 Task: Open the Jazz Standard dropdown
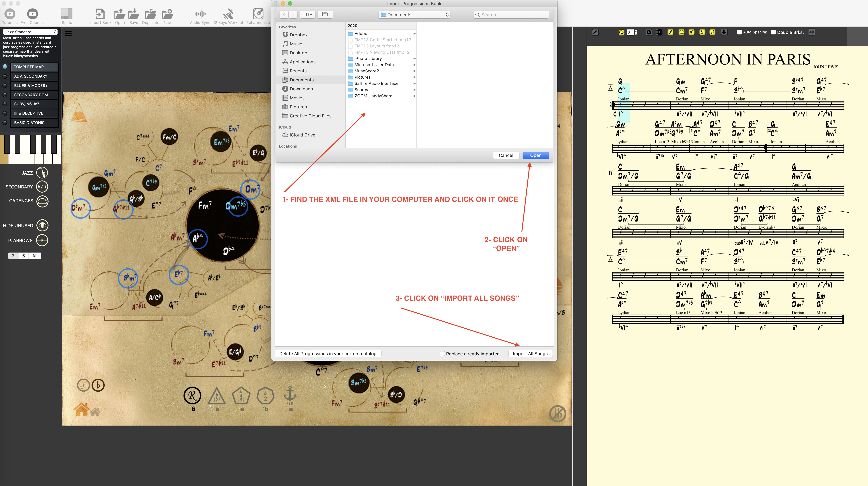coord(30,32)
